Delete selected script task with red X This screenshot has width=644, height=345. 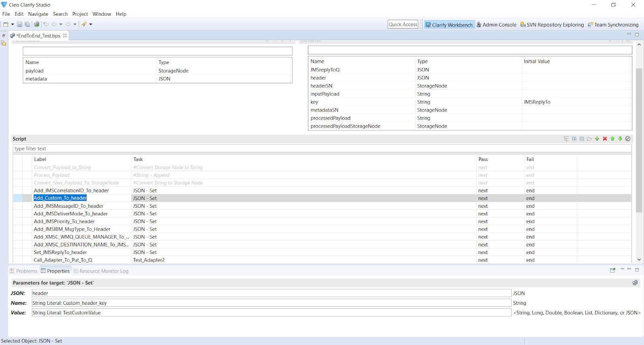point(605,139)
